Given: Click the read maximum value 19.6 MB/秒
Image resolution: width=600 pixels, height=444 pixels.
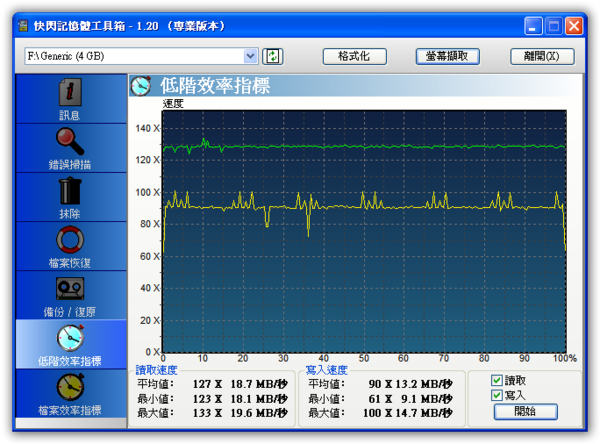Looking at the screenshot, I should pyautogui.click(x=259, y=413).
